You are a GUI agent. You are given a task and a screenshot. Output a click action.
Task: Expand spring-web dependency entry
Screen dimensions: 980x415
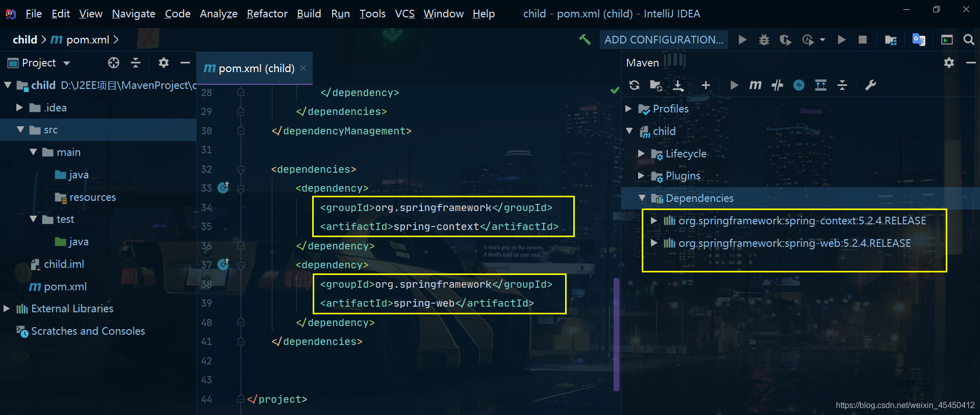[654, 243]
